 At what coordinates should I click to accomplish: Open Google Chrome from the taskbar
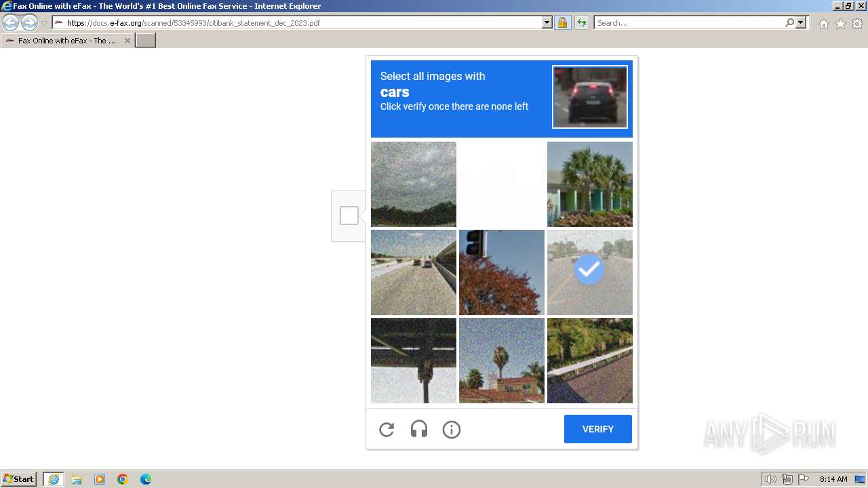point(123,479)
